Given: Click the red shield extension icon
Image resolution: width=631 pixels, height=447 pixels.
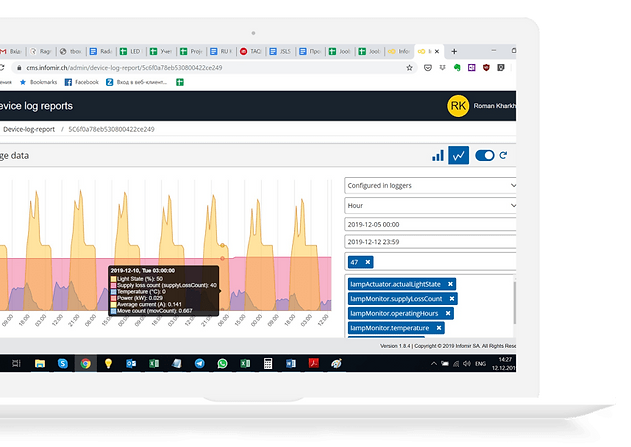Looking at the screenshot, I should (x=486, y=68).
